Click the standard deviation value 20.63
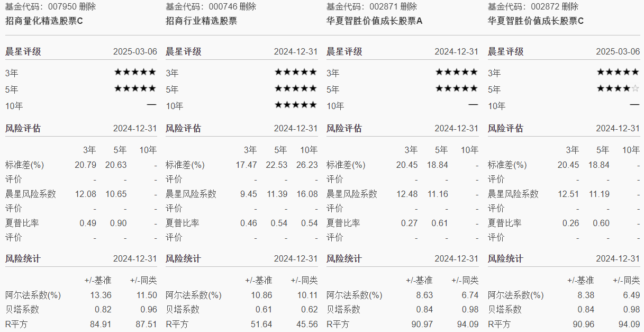 coord(116,165)
